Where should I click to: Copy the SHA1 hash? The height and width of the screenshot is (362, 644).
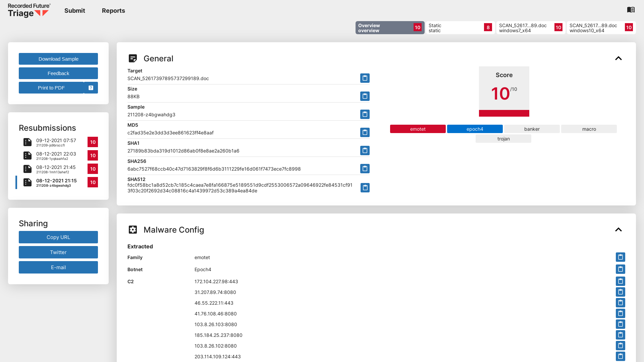pos(365,150)
